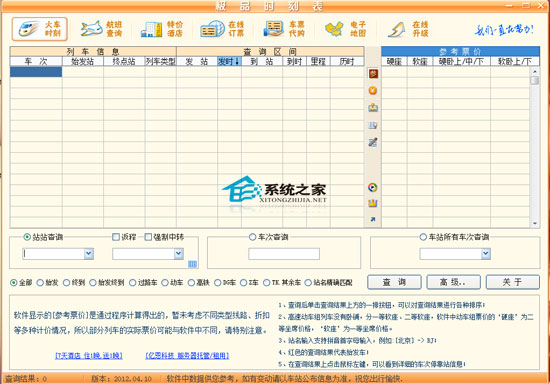This screenshot has height=384, width=550.
Task: Click the 在线升级 online upgrade icon
Action: 396,29
